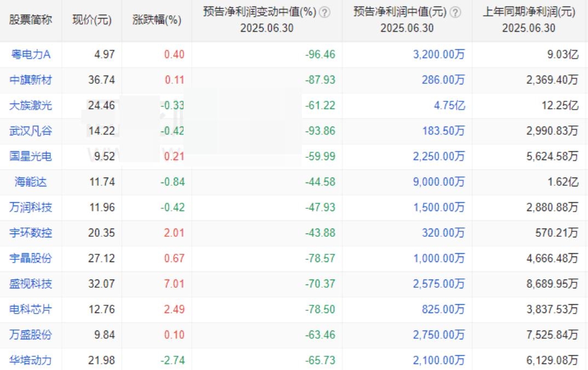
Task: Select change value 7.01 for 盛视科技
Action: 174,284
